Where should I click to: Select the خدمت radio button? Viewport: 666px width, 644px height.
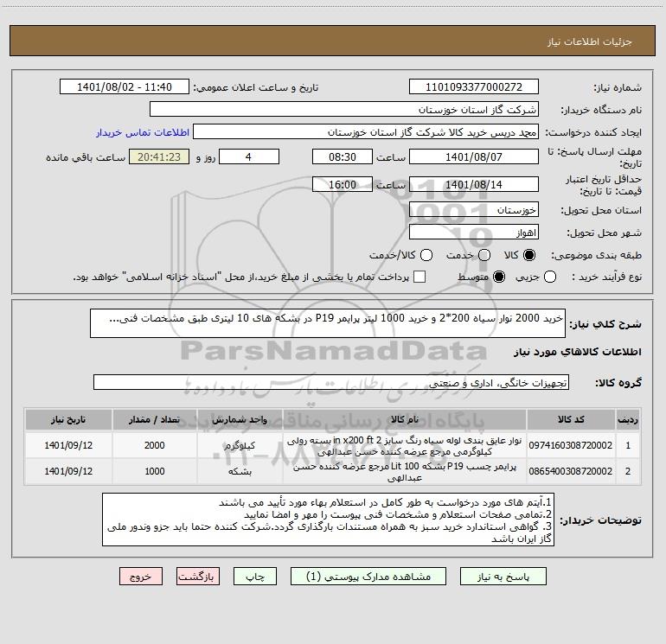(x=484, y=255)
